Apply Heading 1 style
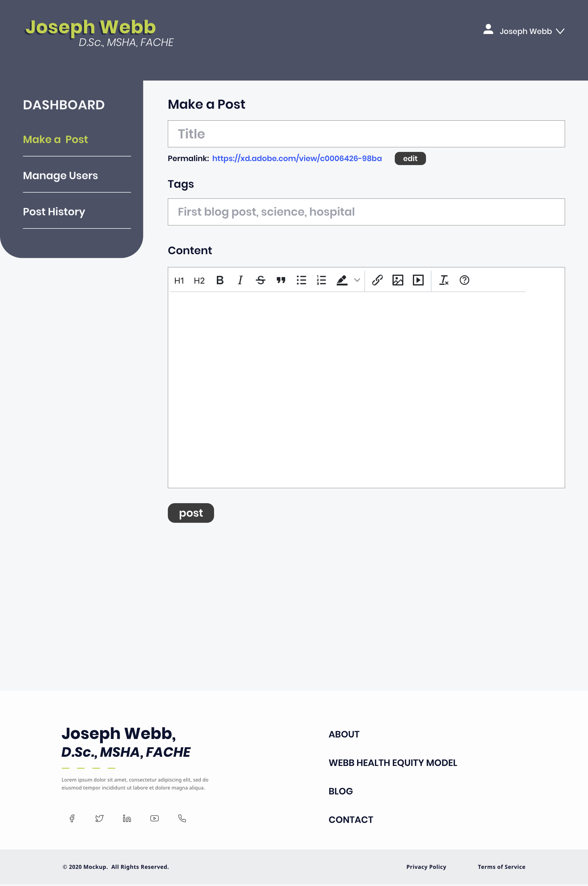Image resolution: width=588 pixels, height=886 pixels. point(179,280)
